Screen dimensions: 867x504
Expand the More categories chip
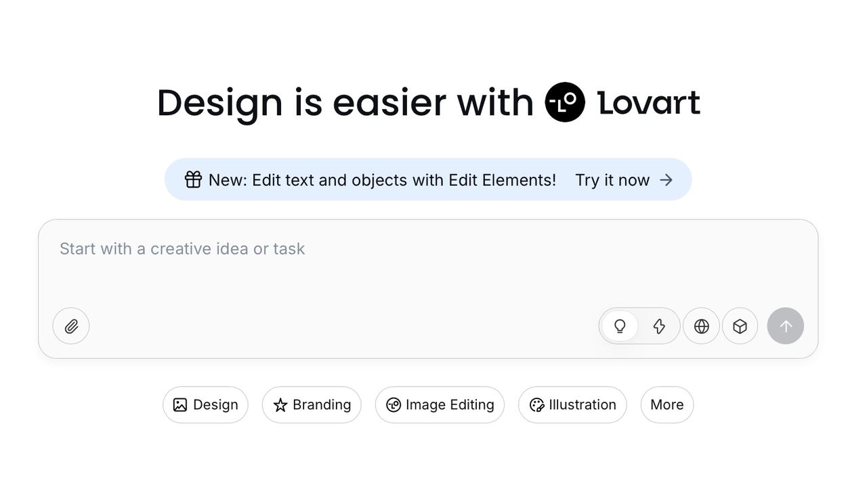[x=667, y=405]
